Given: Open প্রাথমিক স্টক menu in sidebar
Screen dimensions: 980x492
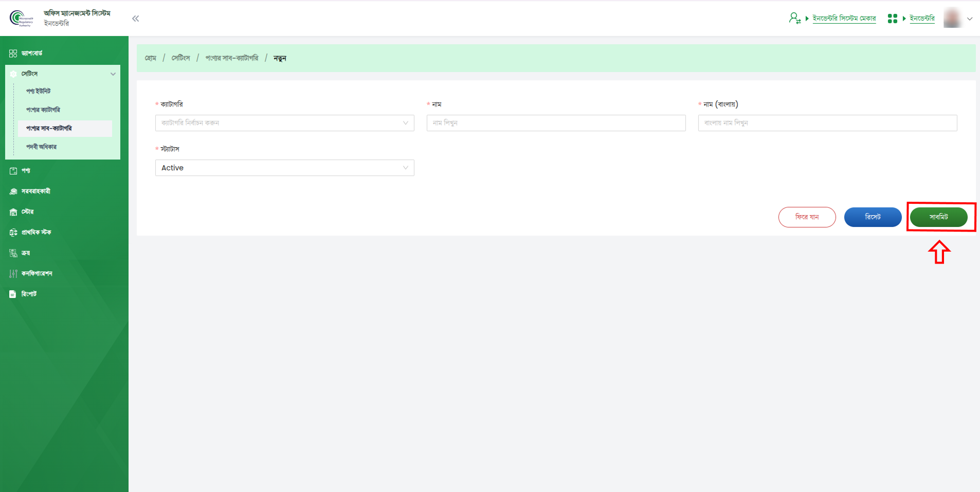Looking at the screenshot, I should (37, 233).
